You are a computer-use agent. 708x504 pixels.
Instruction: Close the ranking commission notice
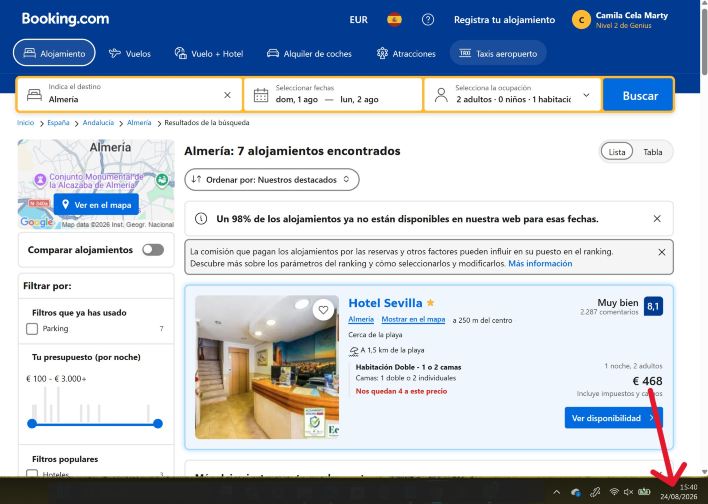661,252
